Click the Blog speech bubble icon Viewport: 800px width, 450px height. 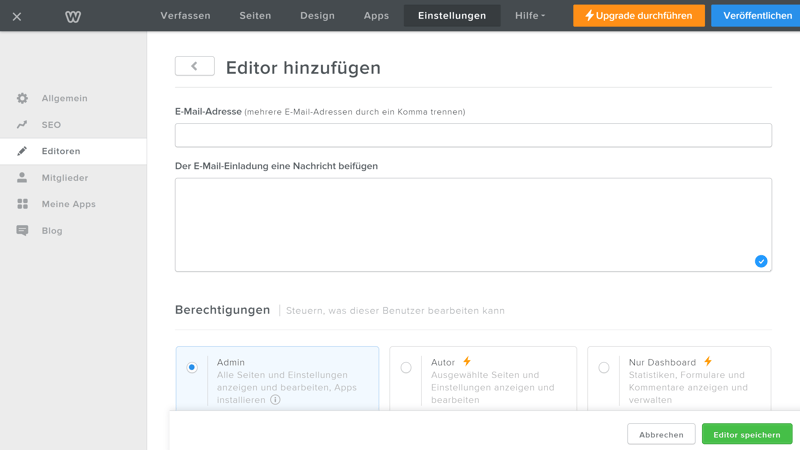coord(22,231)
